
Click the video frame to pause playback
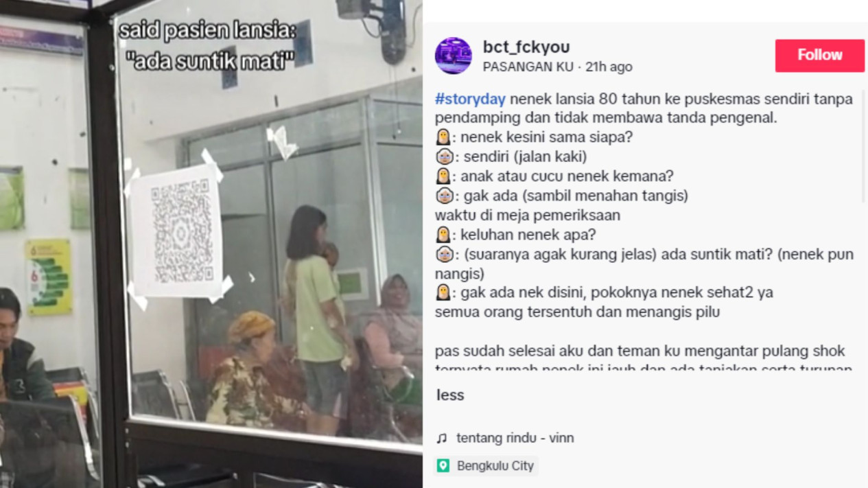[211, 244]
